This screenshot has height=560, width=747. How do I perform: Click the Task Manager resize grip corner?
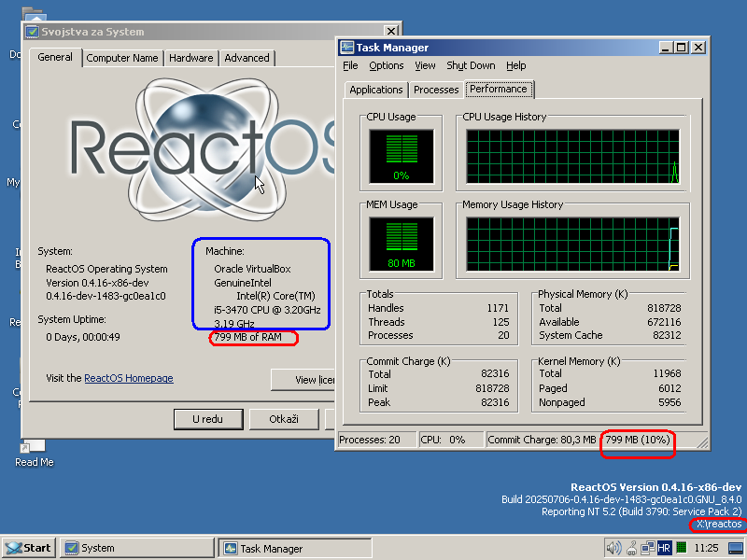[x=702, y=442]
